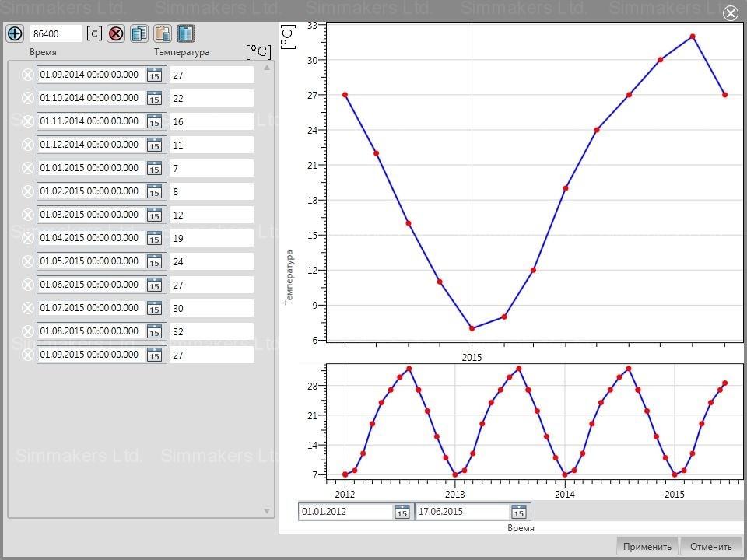747x560 pixels.
Task: Edit temperature value 16
Action: (x=212, y=121)
